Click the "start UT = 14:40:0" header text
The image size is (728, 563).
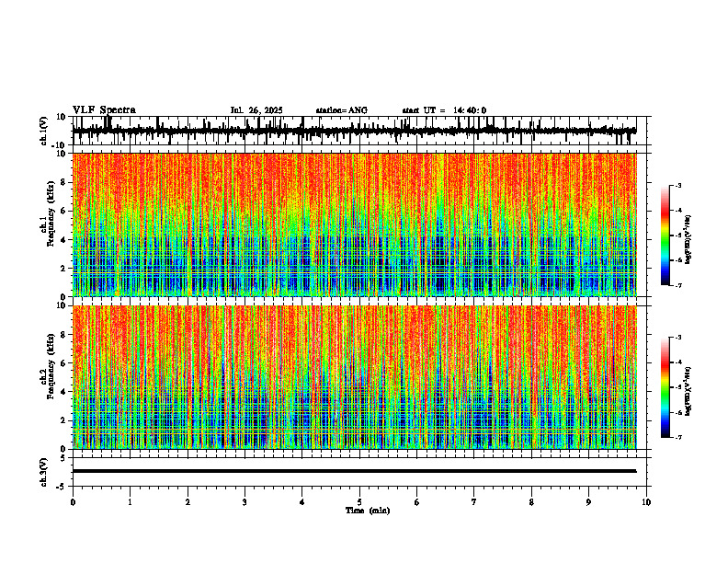444,110
